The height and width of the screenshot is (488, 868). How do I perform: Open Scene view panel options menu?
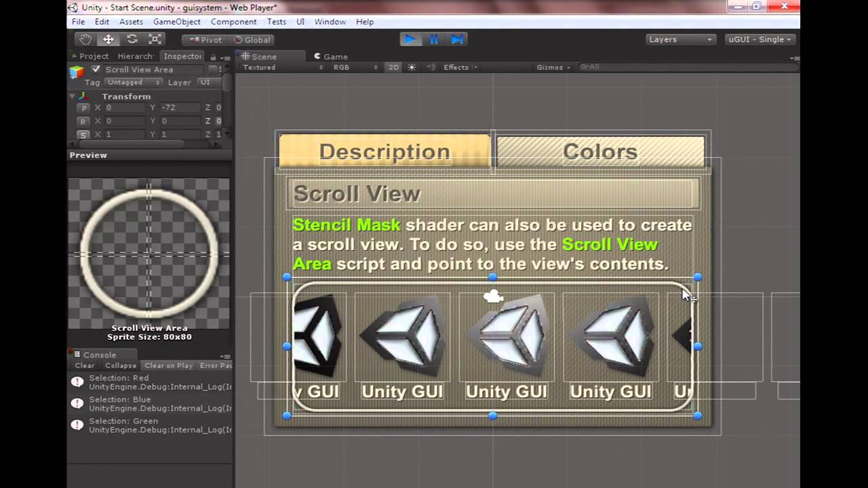(794, 58)
